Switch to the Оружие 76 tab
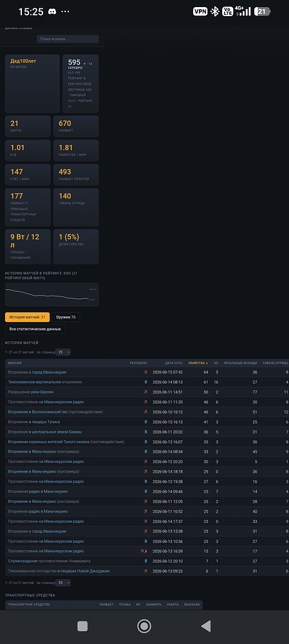The width and height of the screenshot is (289, 644). coord(66,317)
